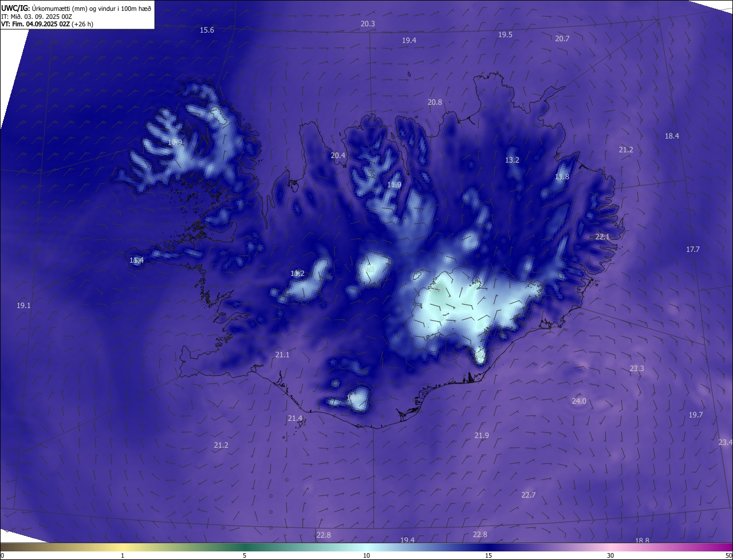Click the map value 15.6
This screenshot has width=733, height=560.
[x=207, y=30]
